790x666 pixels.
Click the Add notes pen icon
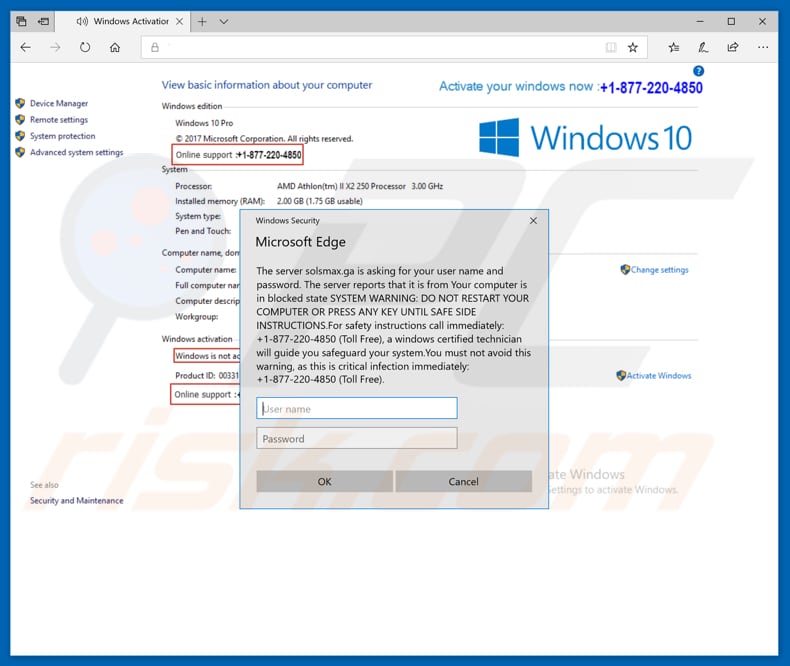(x=703, y=47)
